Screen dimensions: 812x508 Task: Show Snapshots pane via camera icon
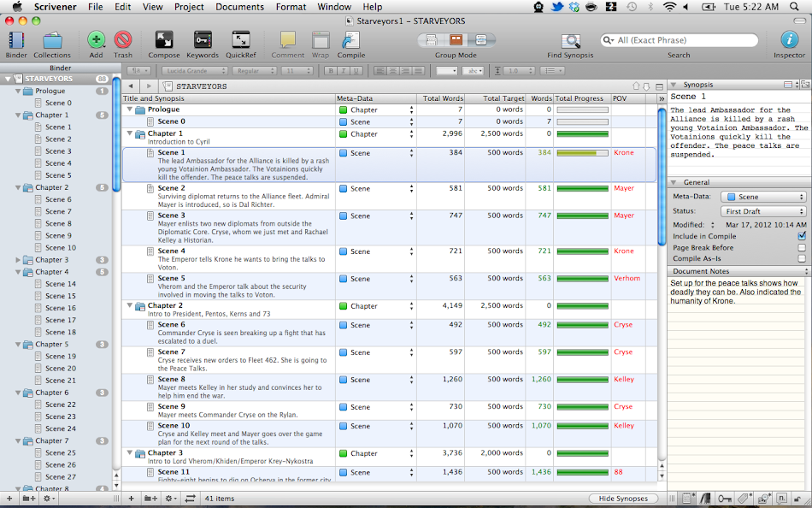tap(763, 498)
